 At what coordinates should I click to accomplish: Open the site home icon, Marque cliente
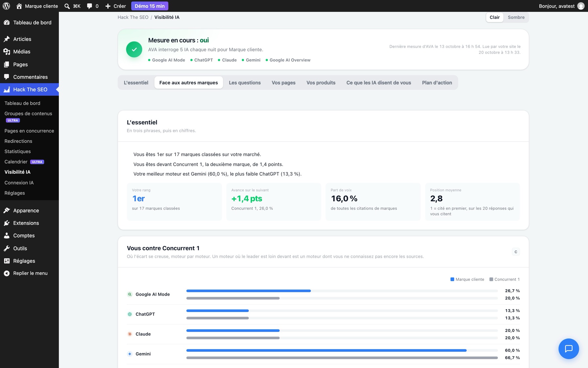(19, 6)
